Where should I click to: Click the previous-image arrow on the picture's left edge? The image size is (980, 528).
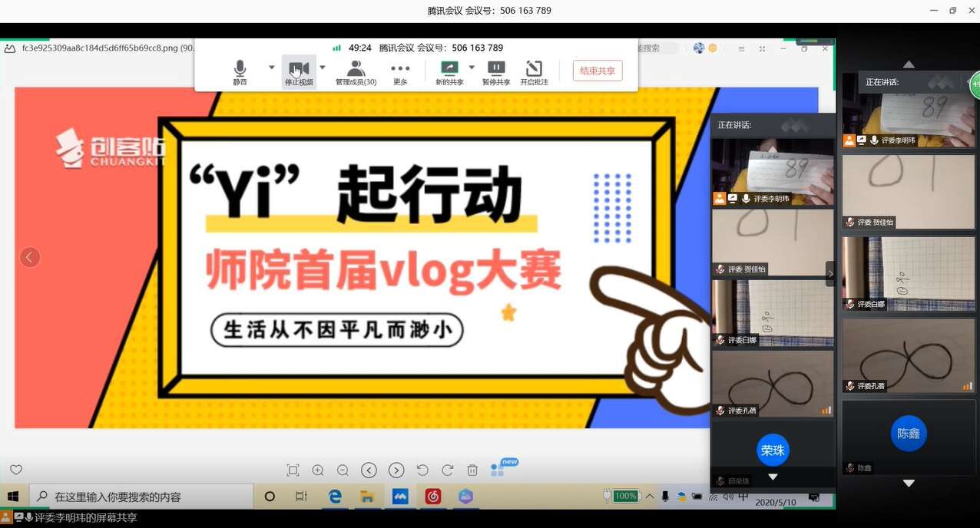pyautogui.click(x=29, y=257)
